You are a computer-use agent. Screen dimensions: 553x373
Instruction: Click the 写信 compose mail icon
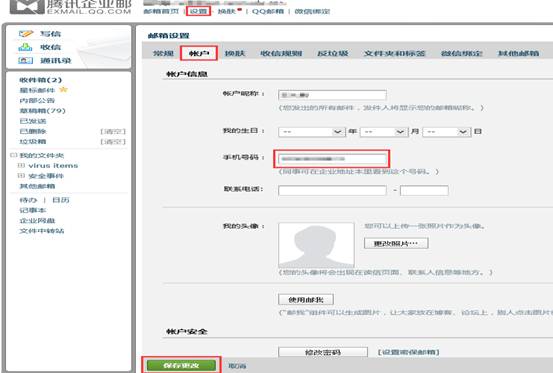click(26, 34)
